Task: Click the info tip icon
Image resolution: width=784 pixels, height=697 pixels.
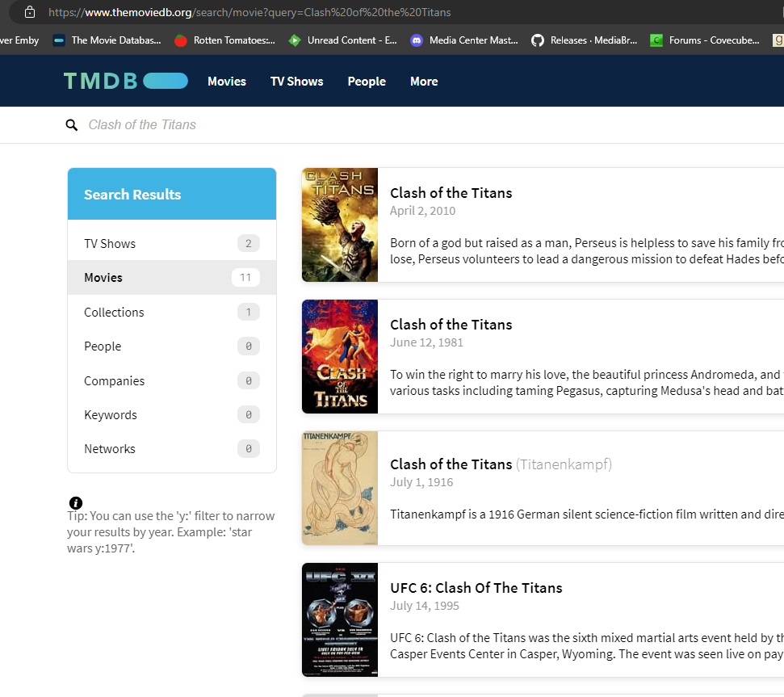Action: coord(76,503)
